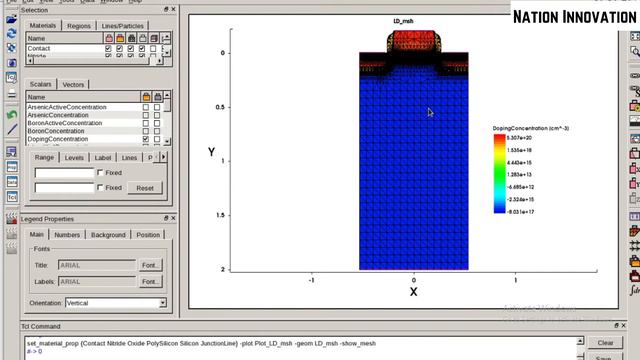Image resolution: width=640 pixels, height=360 pixels.
Task: Click orange contour column header in Scalars
Action: click(x=146, y=97)
